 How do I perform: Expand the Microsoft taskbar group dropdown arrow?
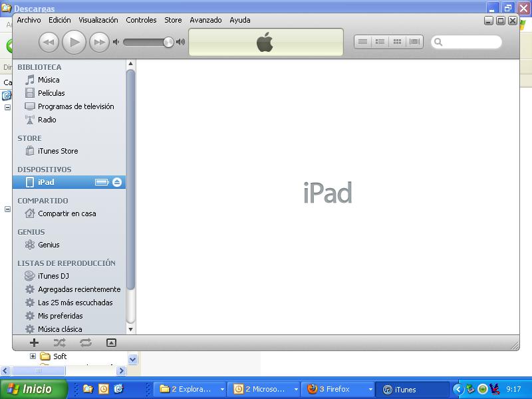tap(296, 390)
